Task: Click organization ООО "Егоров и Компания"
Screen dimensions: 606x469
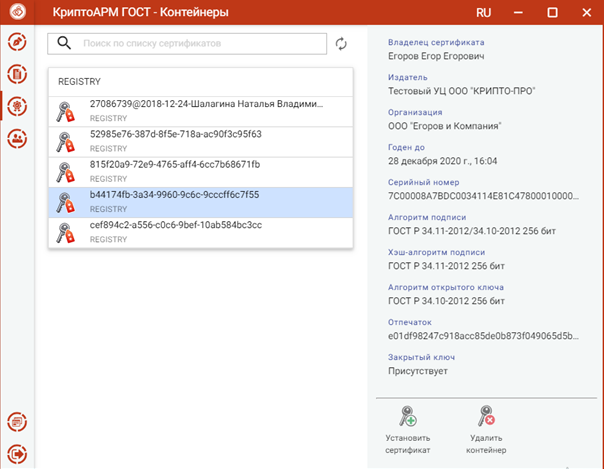Action: coord(444,126)
